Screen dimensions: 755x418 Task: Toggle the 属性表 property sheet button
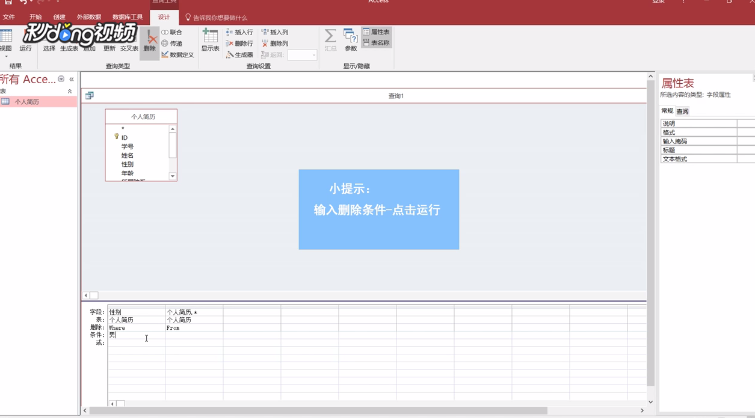click(376, 32)
